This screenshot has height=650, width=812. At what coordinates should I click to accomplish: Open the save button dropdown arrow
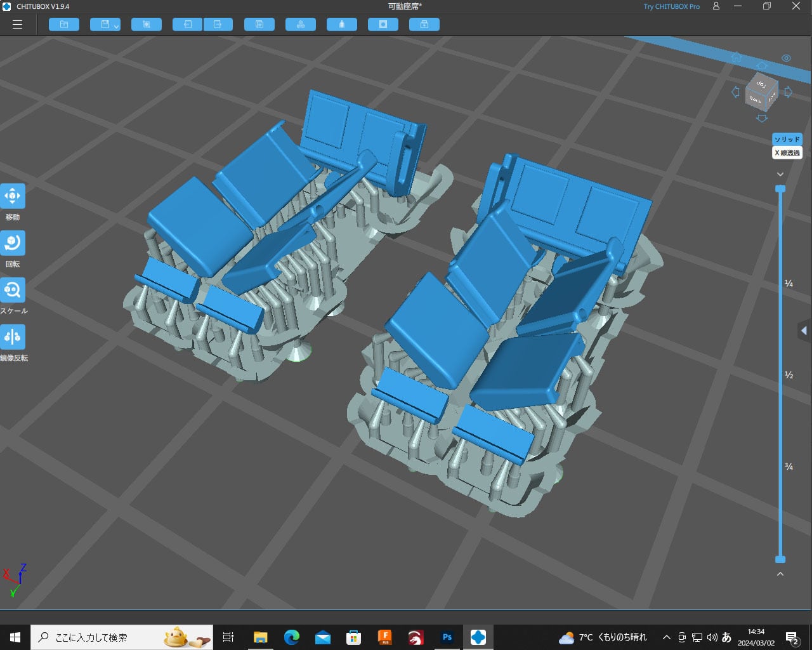(116, 26)
